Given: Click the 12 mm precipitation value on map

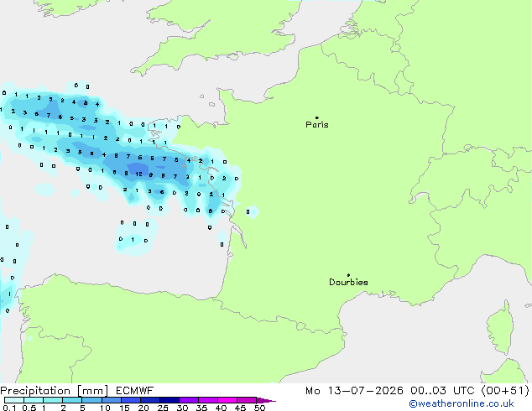Looking at the screenshot, I should pyautogui.click(x=138, y=174).
